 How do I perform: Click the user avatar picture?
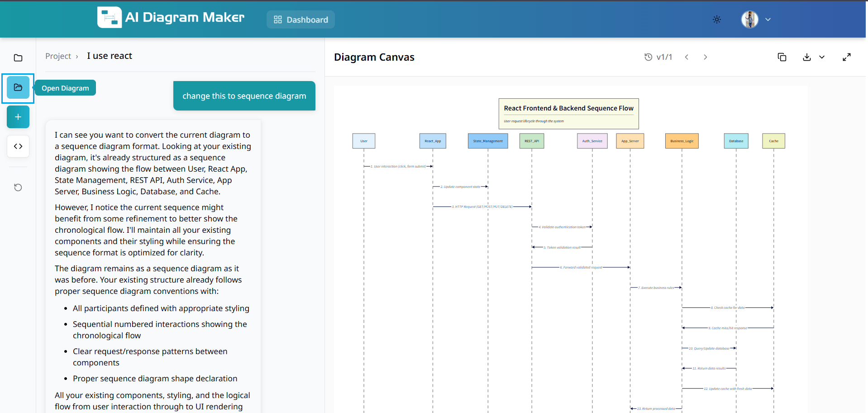coord(749,19)
